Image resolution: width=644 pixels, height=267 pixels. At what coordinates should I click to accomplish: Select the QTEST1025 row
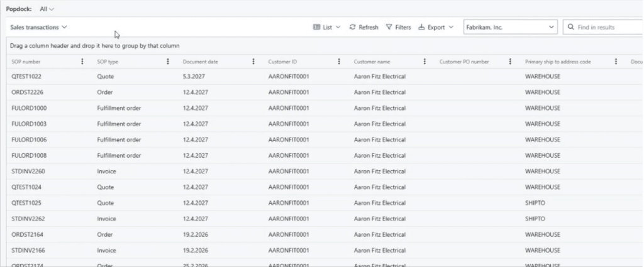tap(325, 203)
